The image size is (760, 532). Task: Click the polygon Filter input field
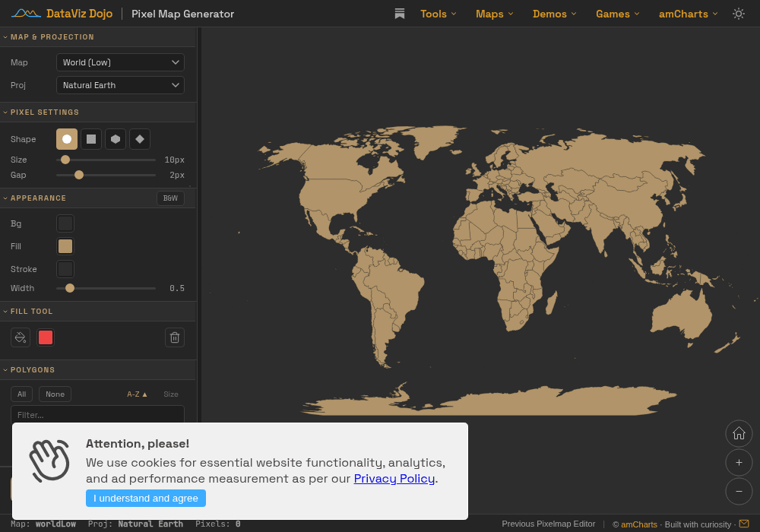[97, 414]
